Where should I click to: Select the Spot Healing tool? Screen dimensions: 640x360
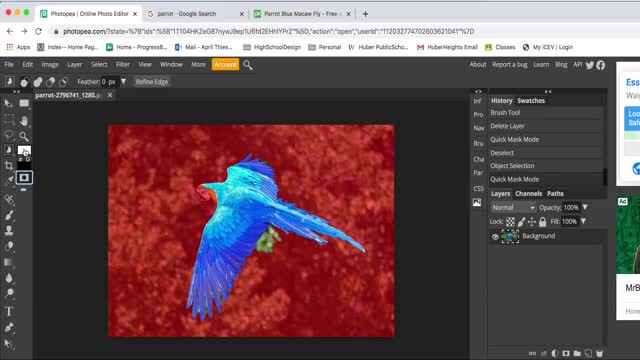pos(9,200)
